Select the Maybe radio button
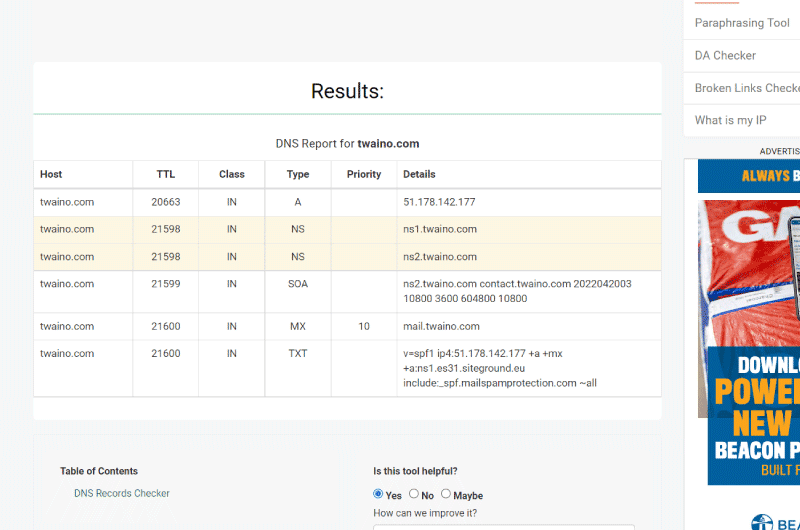This screenshot has height=530, width=800. point(446,494)
